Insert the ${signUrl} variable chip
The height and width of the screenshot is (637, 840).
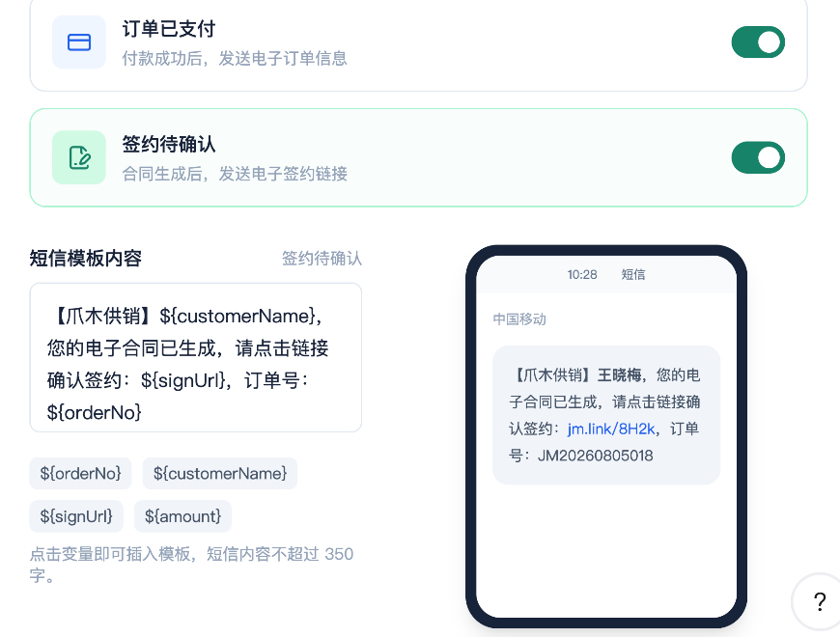[x=76, y=516]
